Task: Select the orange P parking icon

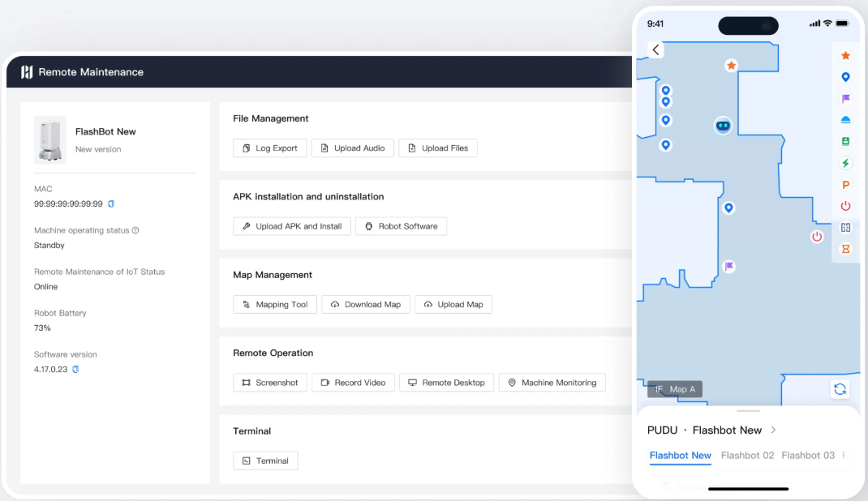Action: click(x=845, y=185)
